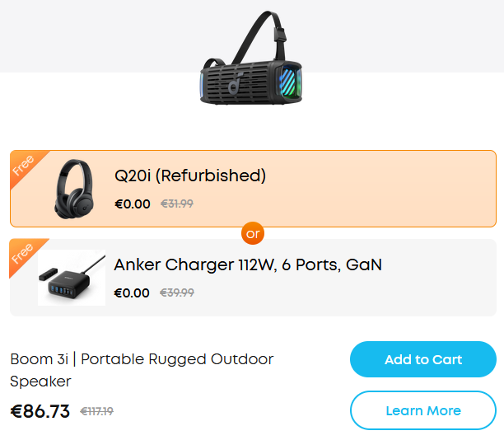
Task: Click the Learn More button
Action: tap(423, 410)
